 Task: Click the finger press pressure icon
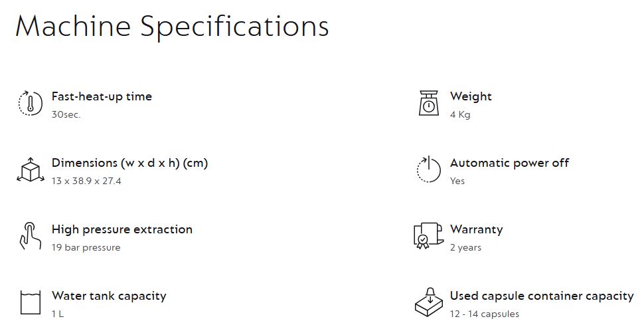pyautogui.click(x=30, y=236)
